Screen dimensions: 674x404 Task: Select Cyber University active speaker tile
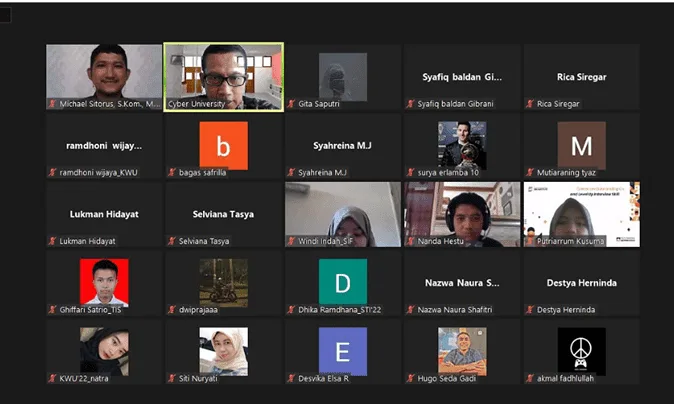click(x=224, y=77)
